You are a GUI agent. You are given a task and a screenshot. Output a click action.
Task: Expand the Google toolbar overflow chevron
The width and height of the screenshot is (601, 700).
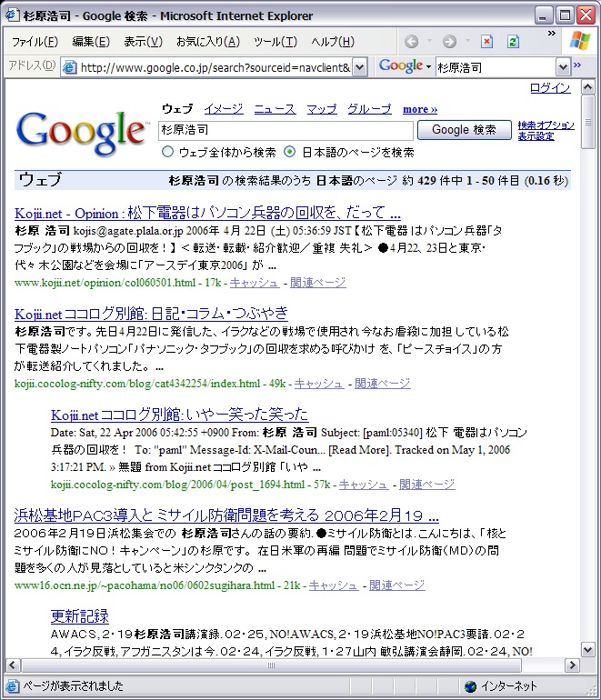tap(577, 65)
